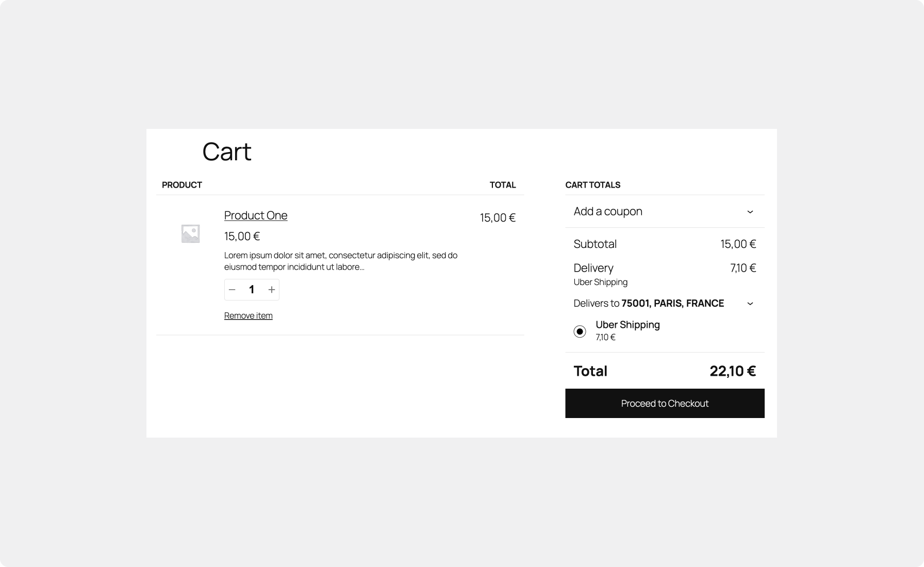Open the Product One product page
The image size is (924, 567).
click(255, 215)
